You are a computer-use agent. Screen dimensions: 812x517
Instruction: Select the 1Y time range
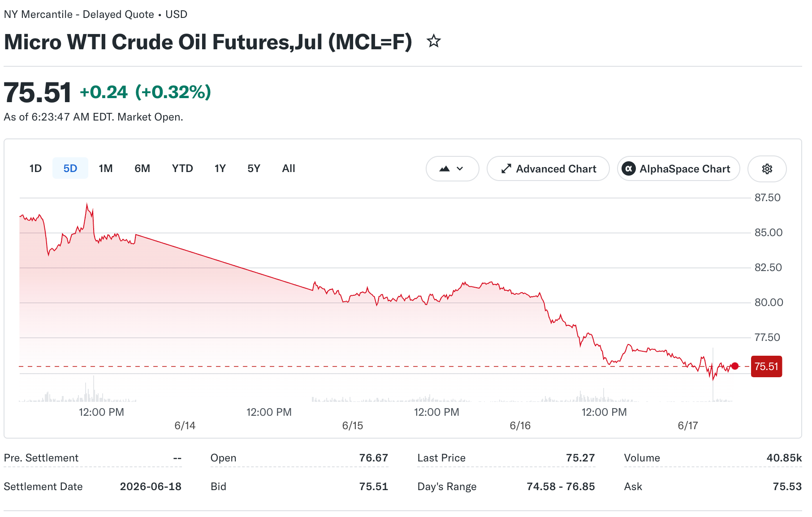pyautogui.click(x=220, y=168)
